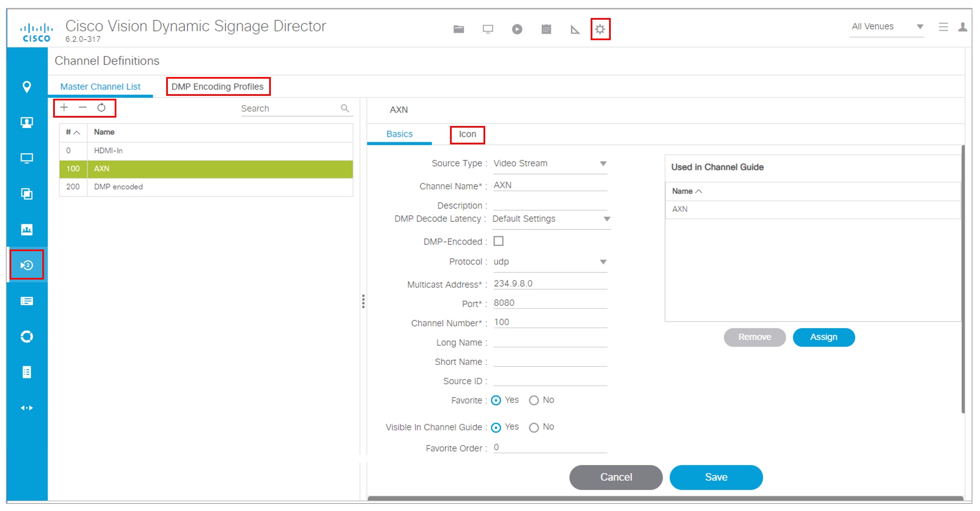Click the Source ID field
980x511 pixels.
[550, 380]
